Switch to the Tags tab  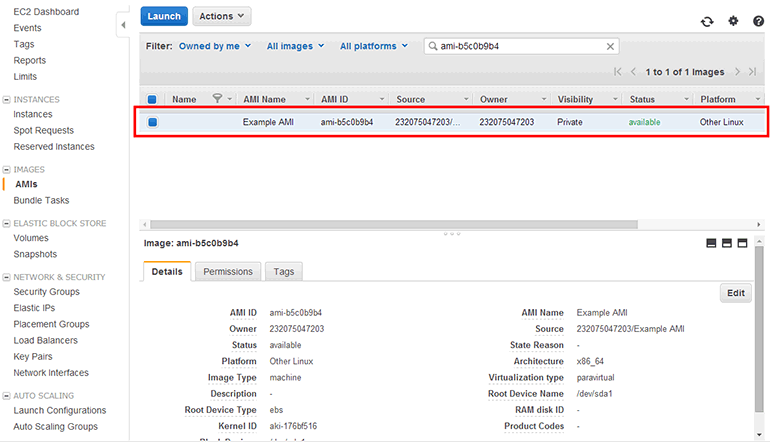[284, 271]
